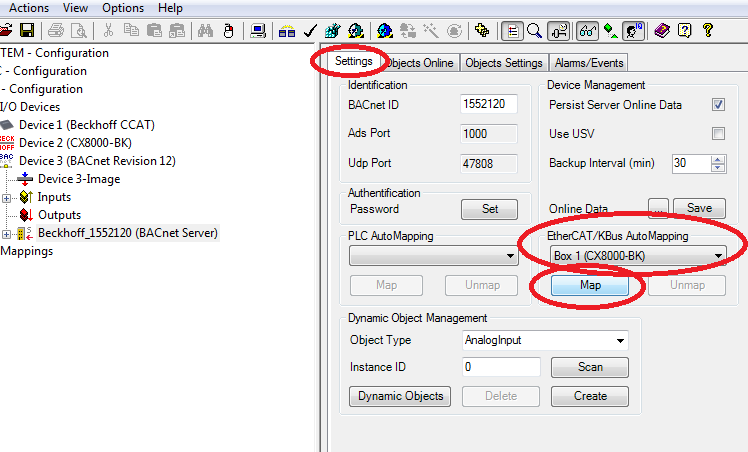This screenshot has height=452, width=748.
Task: Expand the Inputs tree node
Action: (6, 198)
